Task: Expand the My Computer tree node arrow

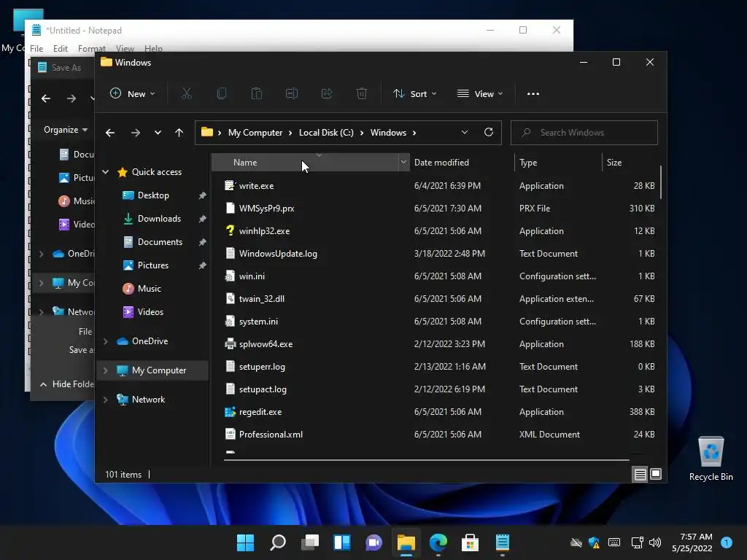Action: pos(106,370)
